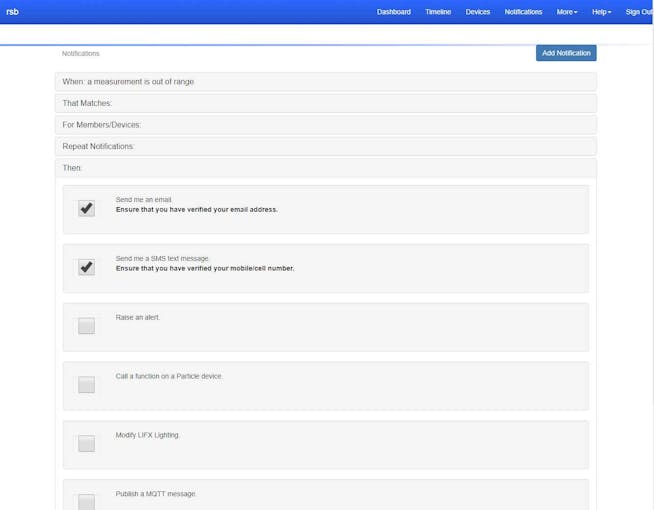Viewport: 654px width, 510px height.
Task: Expand the That Matches section
Action: [326, 103]
